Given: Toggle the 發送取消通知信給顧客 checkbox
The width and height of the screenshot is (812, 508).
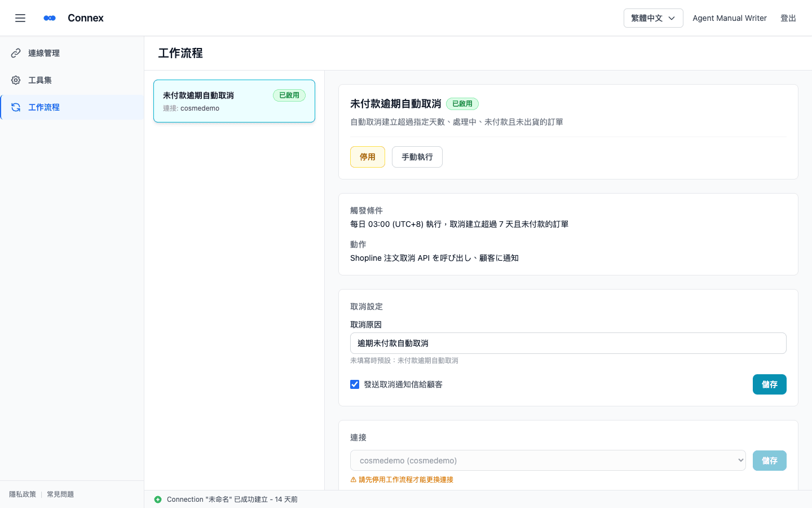Looking at the screenshot, I should (355, 384).
